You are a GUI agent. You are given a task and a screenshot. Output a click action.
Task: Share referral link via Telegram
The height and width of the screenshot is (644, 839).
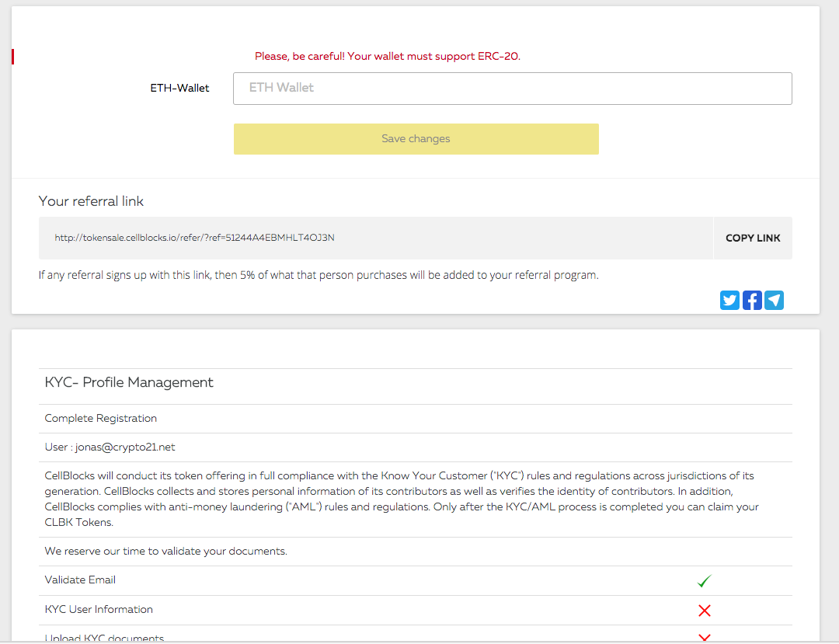pyautogui.click(x=774, y=301)
